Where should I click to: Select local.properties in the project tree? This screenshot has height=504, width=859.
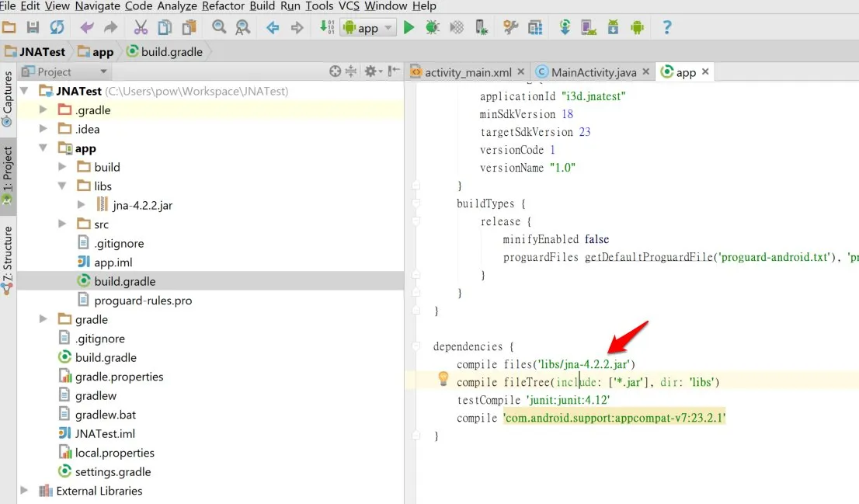click(114, 453)
